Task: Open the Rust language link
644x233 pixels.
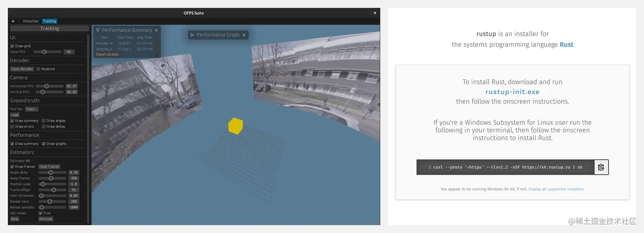Action: [566, 45]
